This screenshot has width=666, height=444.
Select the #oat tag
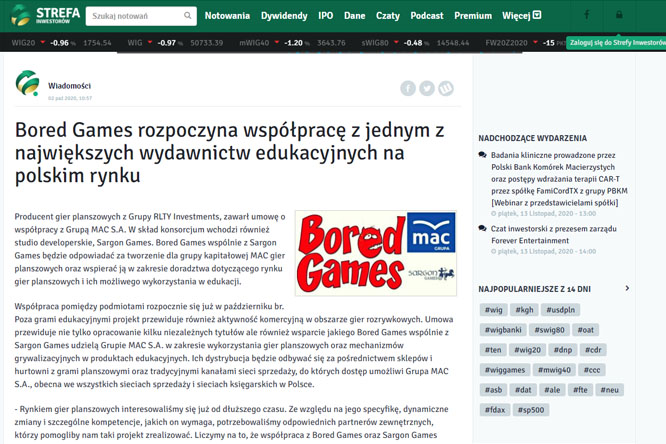[585, 330]
